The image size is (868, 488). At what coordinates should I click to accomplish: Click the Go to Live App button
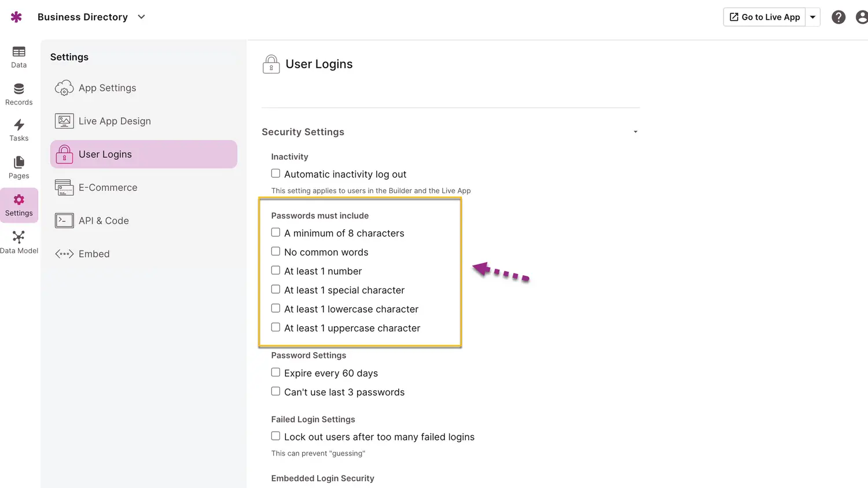[x=764, y=17]
